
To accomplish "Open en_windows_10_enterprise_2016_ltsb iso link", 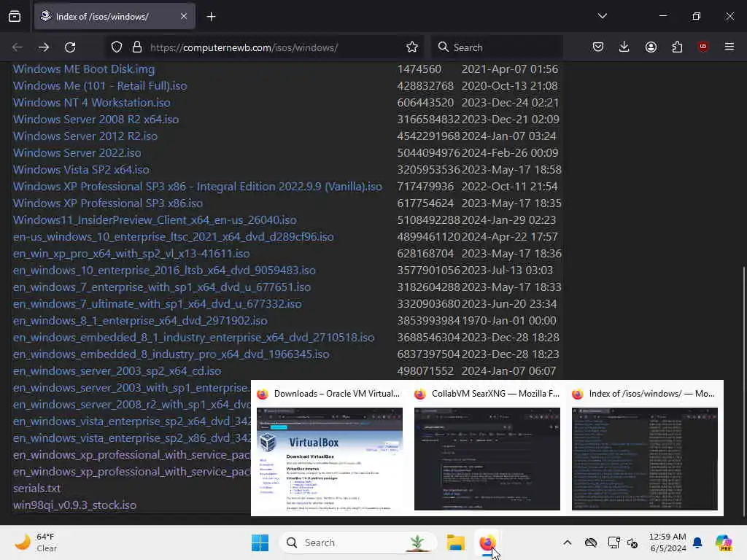I will pos(164,270).
